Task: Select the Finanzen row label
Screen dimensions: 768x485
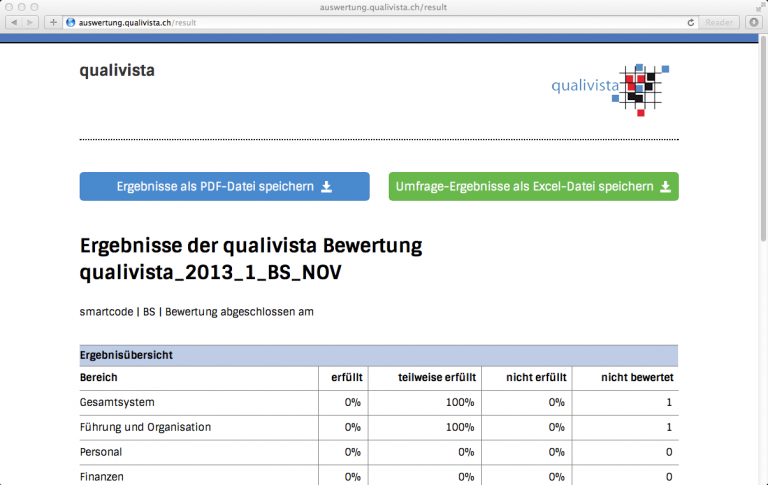Action: [x=101, y=477]
